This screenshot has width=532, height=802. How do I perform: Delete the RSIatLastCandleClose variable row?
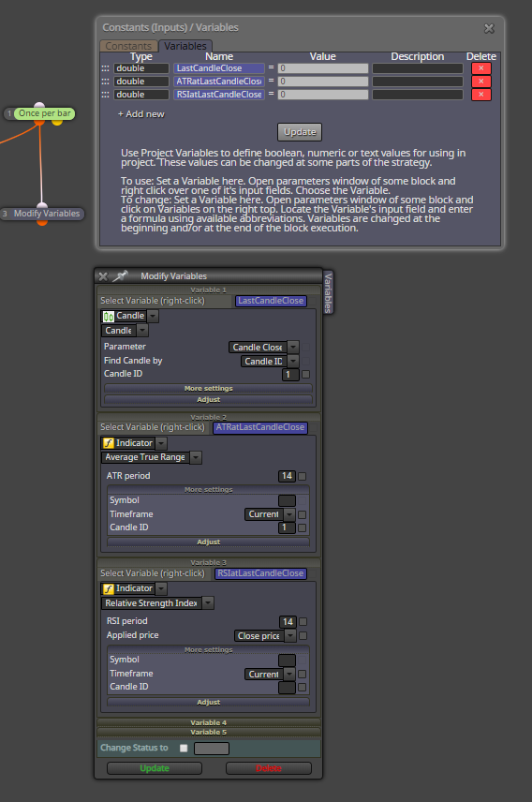480,95
